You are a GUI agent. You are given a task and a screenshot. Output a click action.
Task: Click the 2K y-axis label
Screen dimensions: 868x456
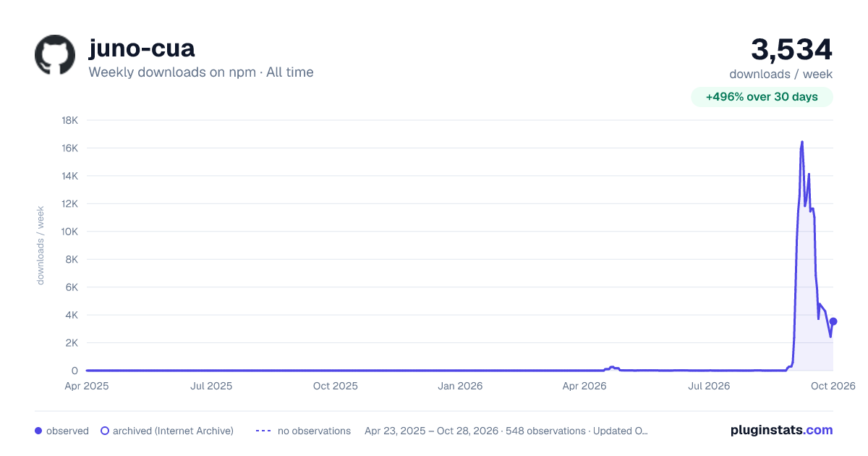pos(71,343)
